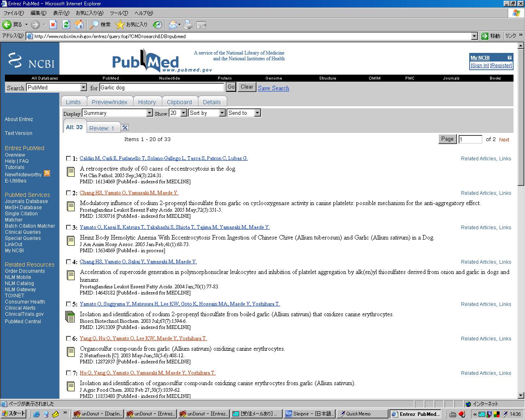525x420 pixels.
Task: Print the page using the printer icon
Action: [x=188, y=25]
